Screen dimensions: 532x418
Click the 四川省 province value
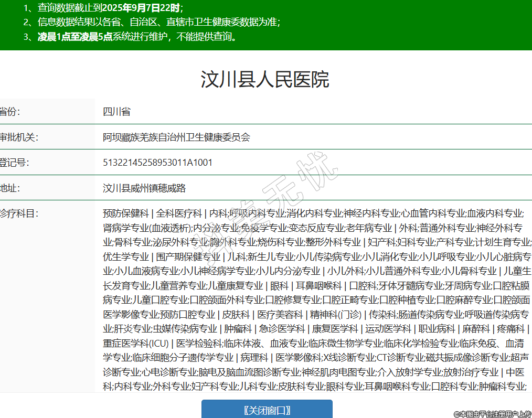tap(116, 112)
